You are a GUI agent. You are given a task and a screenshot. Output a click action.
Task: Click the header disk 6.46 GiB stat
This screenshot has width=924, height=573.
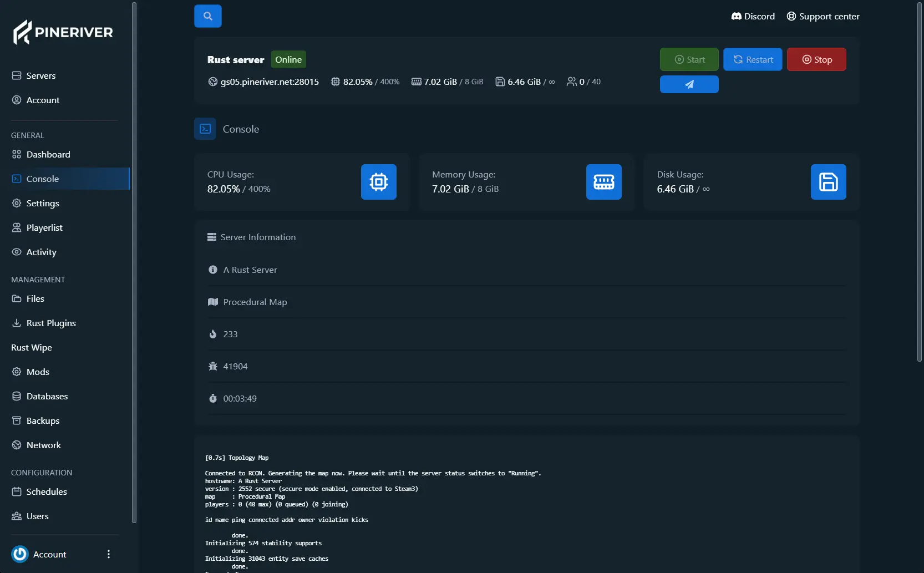(525, 82)
